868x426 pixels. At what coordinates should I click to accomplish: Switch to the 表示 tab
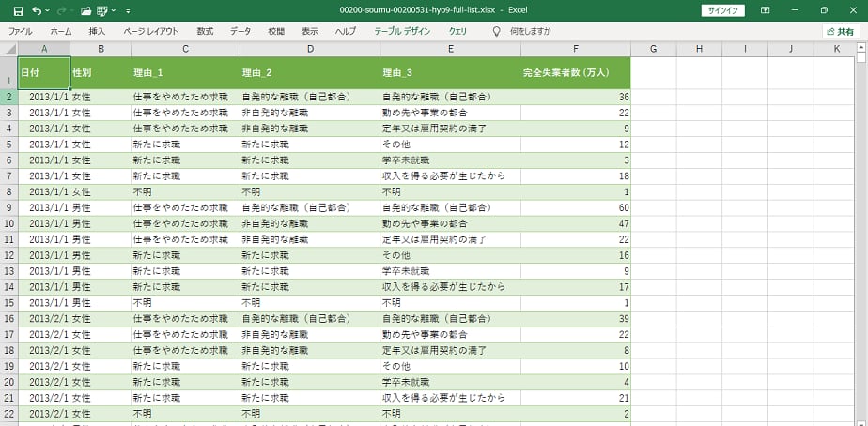[x=310, y=32]
